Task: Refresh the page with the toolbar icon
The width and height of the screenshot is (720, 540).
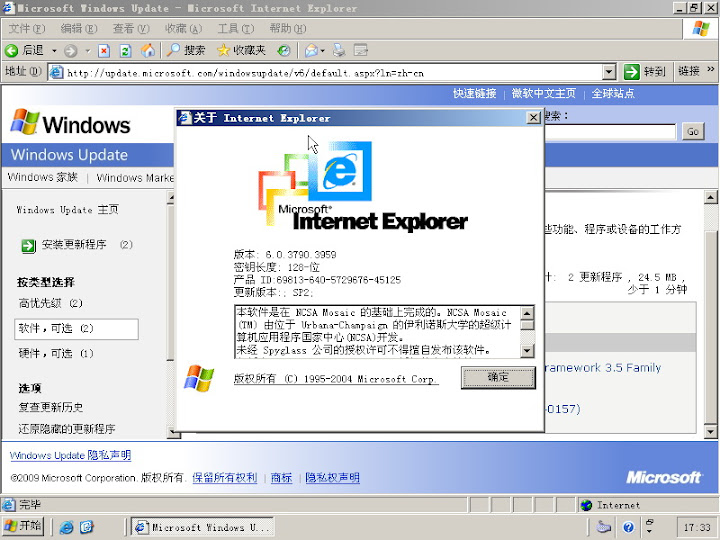Action: pos(125,51)
